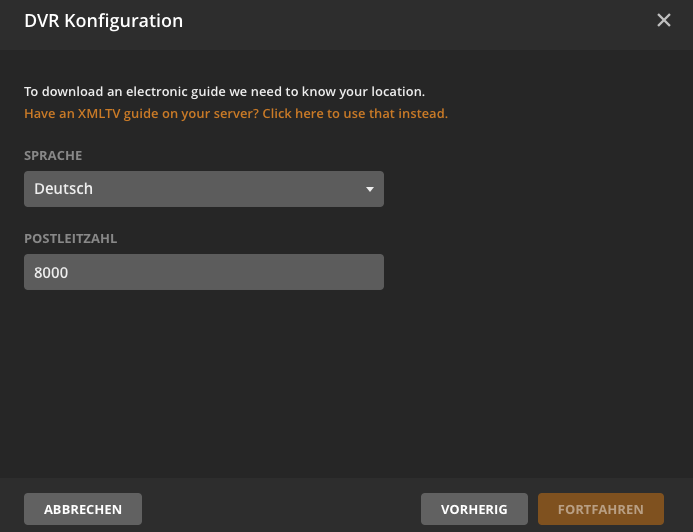
Task: Return to previous step using Vorherig
Action: (x=474, y=509)
